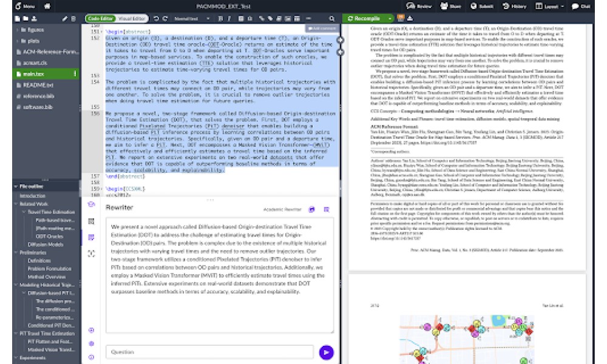The height and width of the screenshot is (364, 607).
Task: Apply bold formatting
Action: pos(220,18)
